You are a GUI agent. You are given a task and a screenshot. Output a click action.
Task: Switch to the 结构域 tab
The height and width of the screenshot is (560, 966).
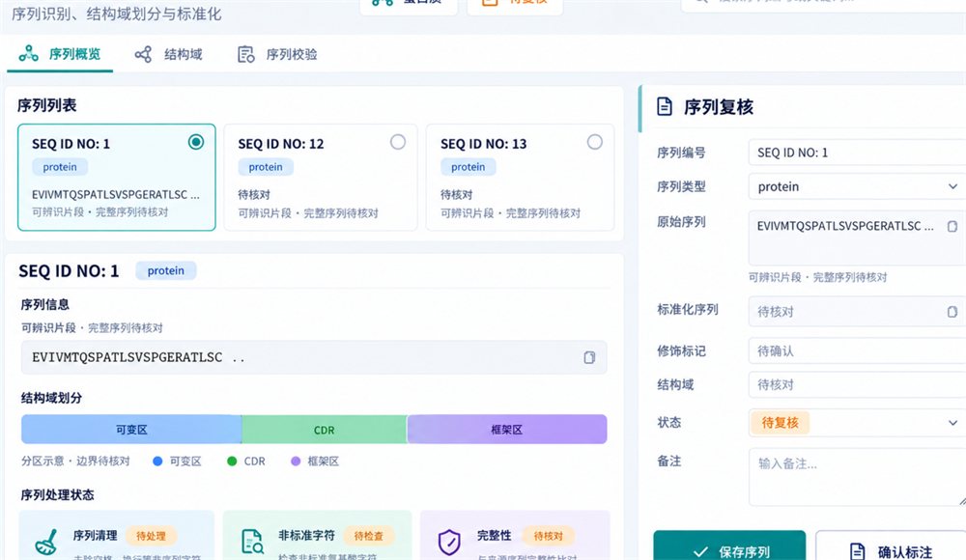click(x=169, y=54)
